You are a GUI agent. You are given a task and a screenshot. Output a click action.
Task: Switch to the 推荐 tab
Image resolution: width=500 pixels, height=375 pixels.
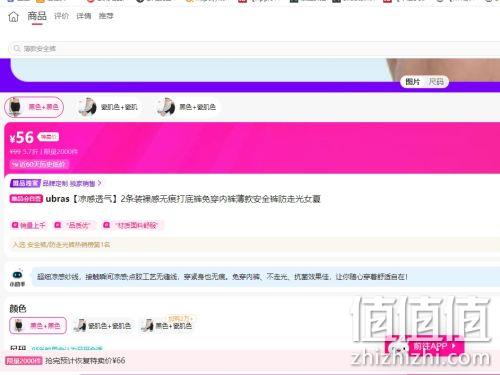coord(106,16)
